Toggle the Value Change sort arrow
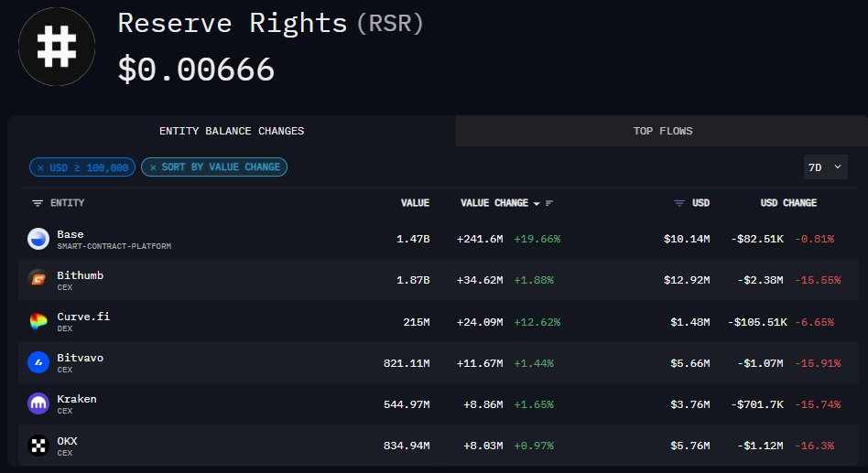Image resolution: width=868 pixels, height=473 pixels. point(537,203)
